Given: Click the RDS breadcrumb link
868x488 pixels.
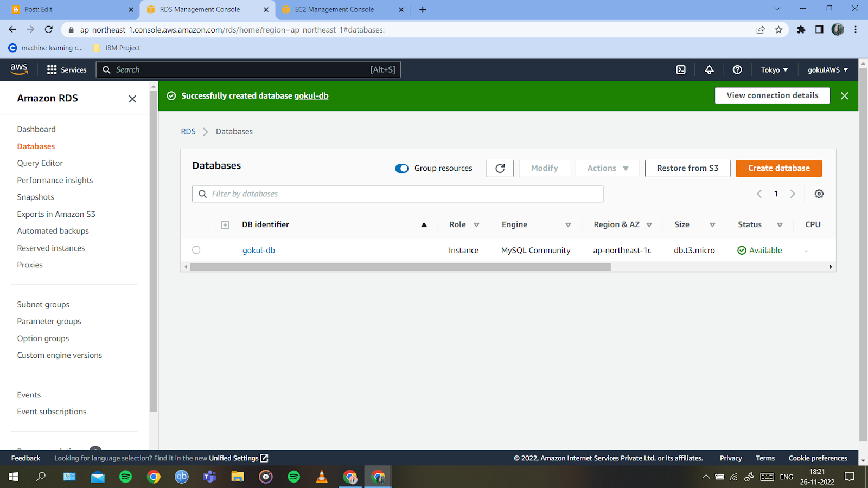Looking at the screenshot, I should [188, 132].
